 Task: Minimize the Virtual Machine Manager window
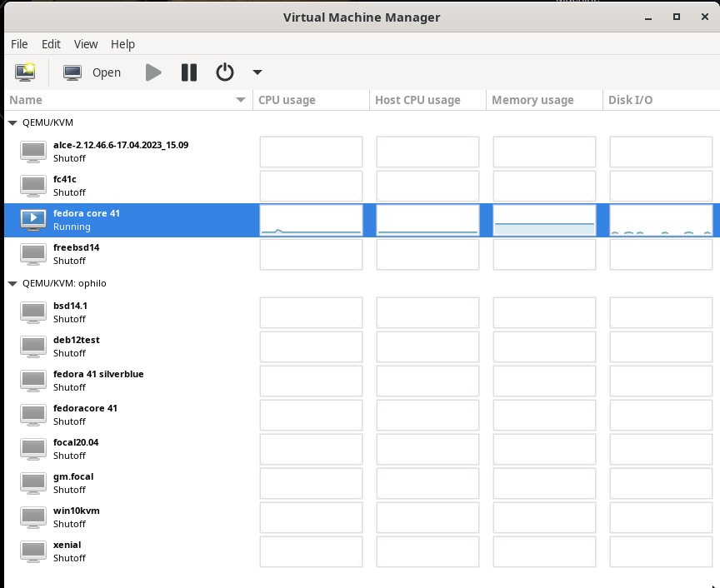(x=648, y=17)
